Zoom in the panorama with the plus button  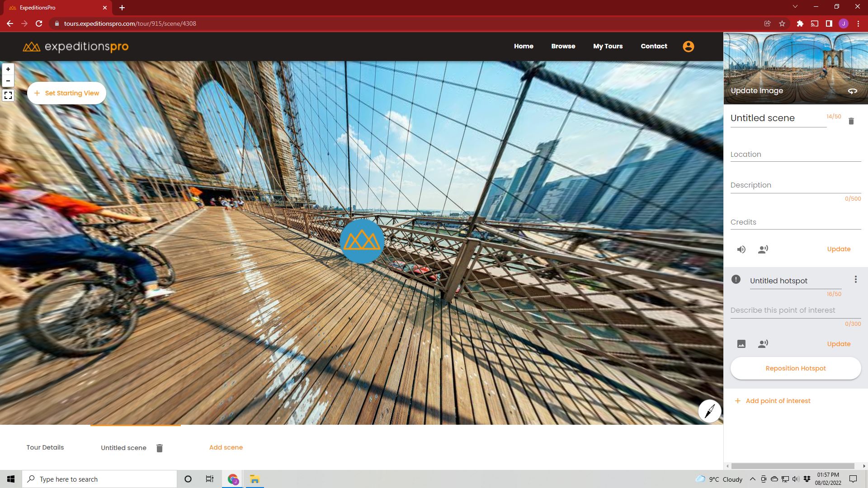[8, 69]
